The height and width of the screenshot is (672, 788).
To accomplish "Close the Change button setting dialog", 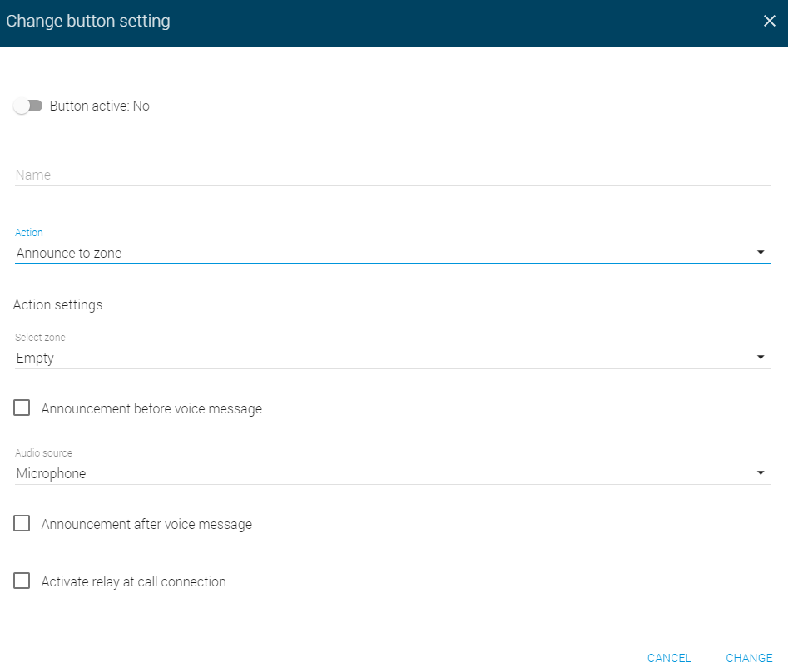I will (x=770, y=21).
